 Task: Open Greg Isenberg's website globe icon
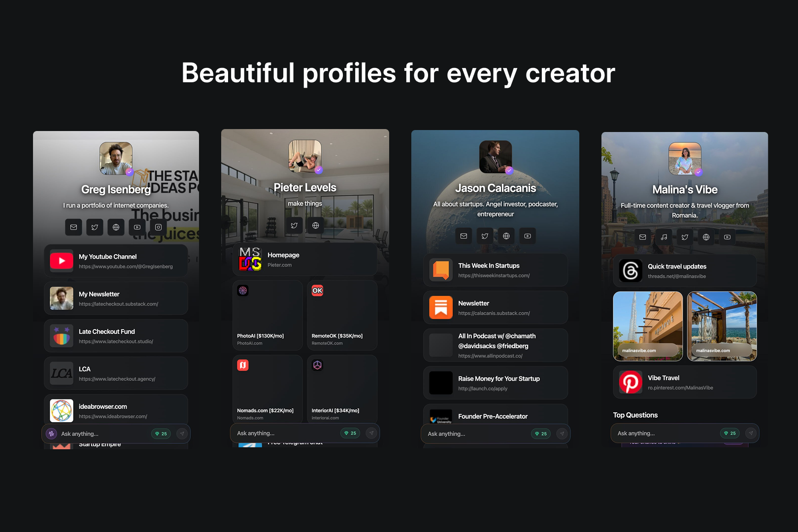pos(116,227)
